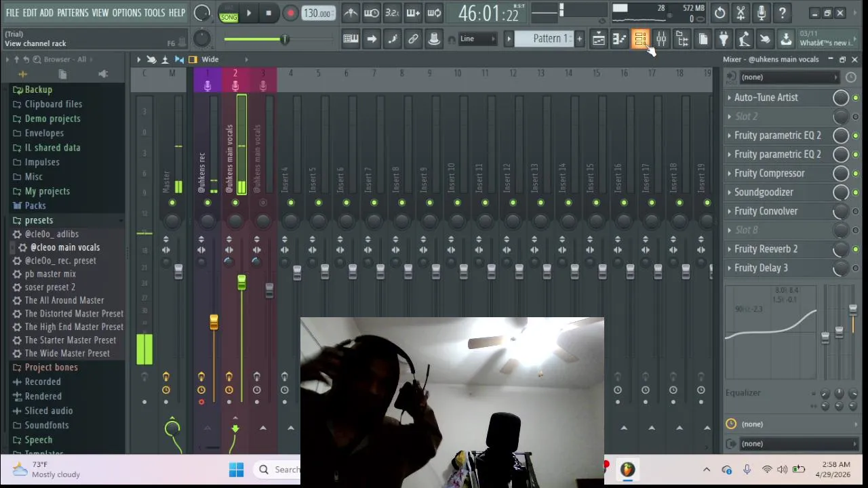Open the mixer input (none) dropdown
This screenshot has width=868, height=488.
(x=789, y=77)
